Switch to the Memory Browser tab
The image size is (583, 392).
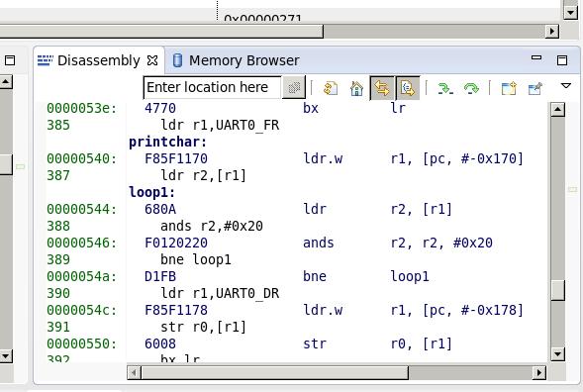(237, 60)
